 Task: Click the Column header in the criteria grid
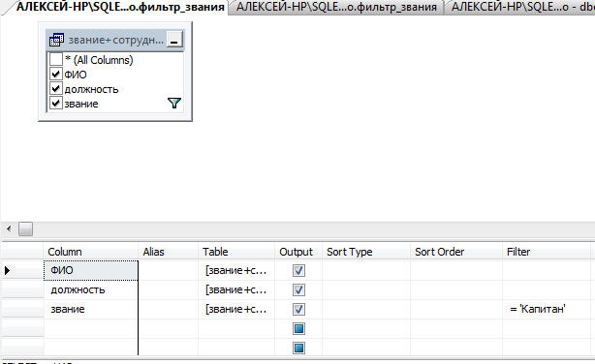(x=91, y=252)
